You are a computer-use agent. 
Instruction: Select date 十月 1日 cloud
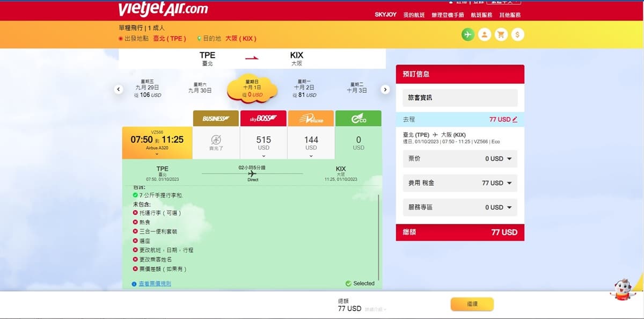pyautogui.click(x=252, y=89)
